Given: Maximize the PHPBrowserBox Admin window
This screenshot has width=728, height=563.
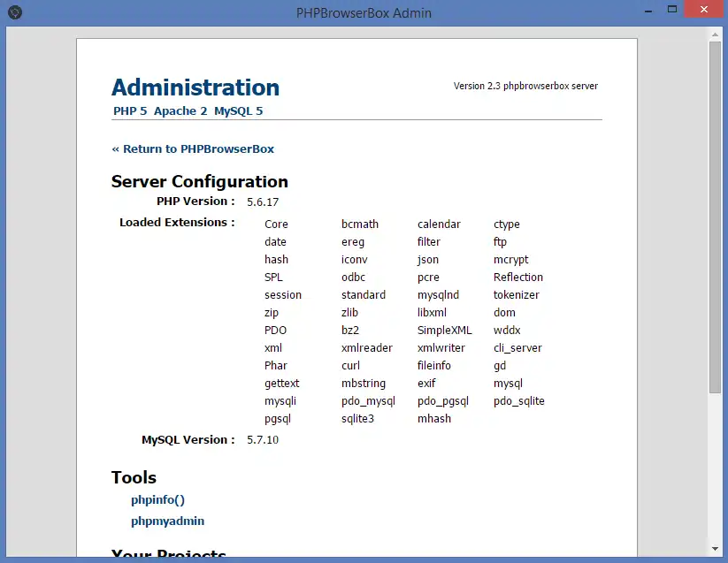Looking at the screenshot, I should pos(672,9).
